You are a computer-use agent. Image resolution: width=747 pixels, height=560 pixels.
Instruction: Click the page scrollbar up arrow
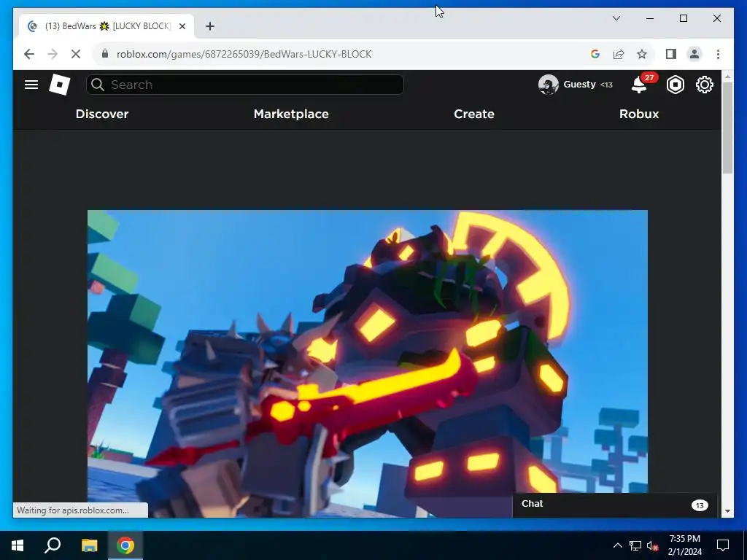tap(727, 76)
